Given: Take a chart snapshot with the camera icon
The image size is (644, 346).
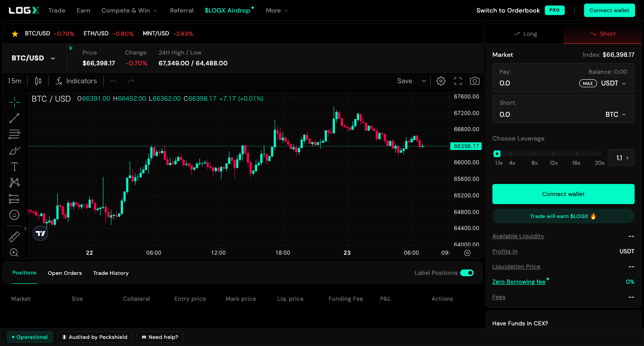Looking at the screenshot, I should pyautogui.click(x=475, y=81).
